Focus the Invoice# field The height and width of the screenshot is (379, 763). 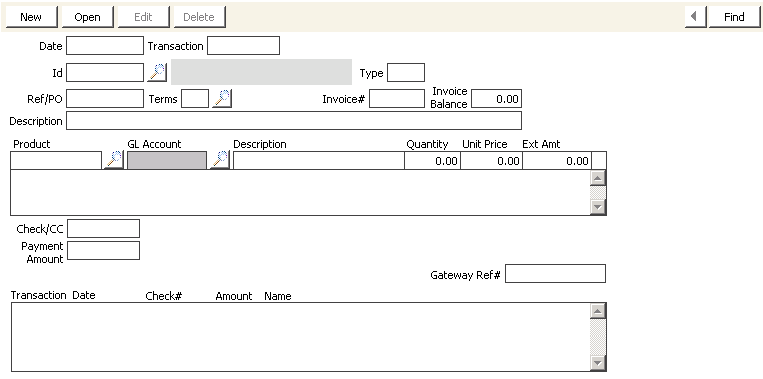point(397,98)
